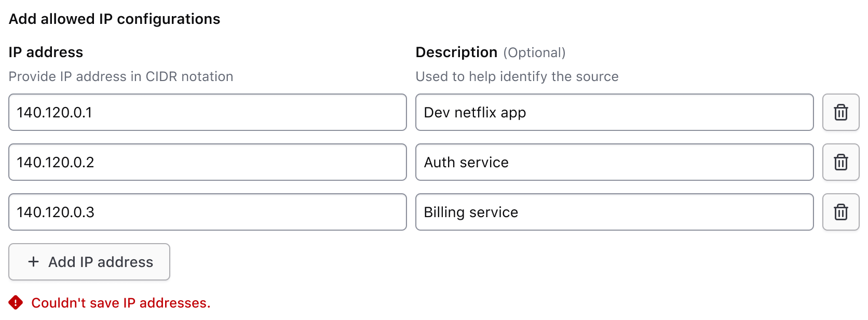Click the Add allowed IP configurations heading

[114, 19]
